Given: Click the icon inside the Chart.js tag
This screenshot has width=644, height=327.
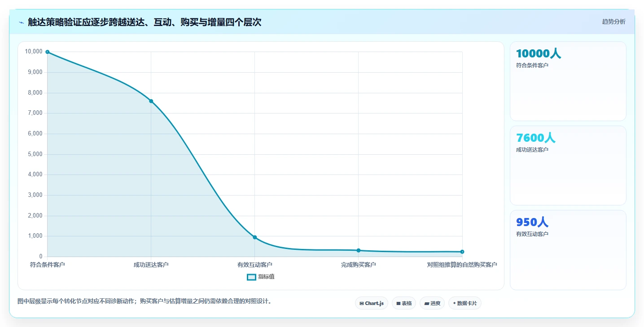Looking at the screenshot, I should tap(362, 304).
